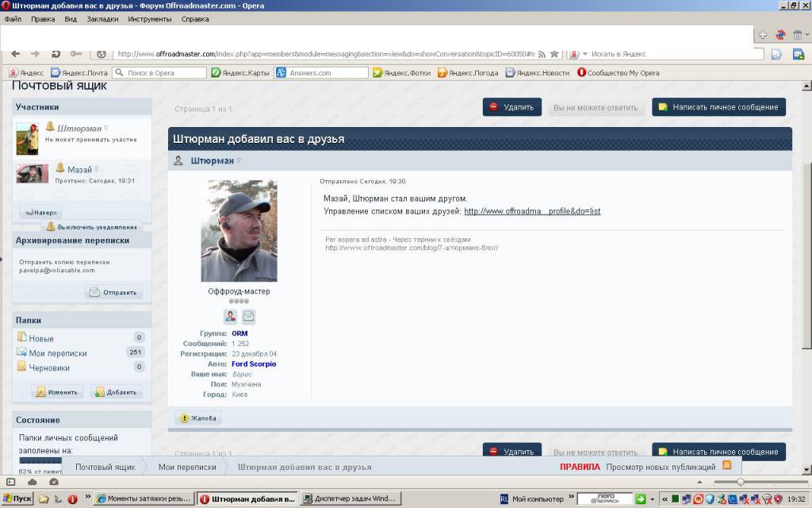Click the bookmark star icon in the address bar
The height and width of the screenshot is (508, 812).
click(x=554, y=54)
